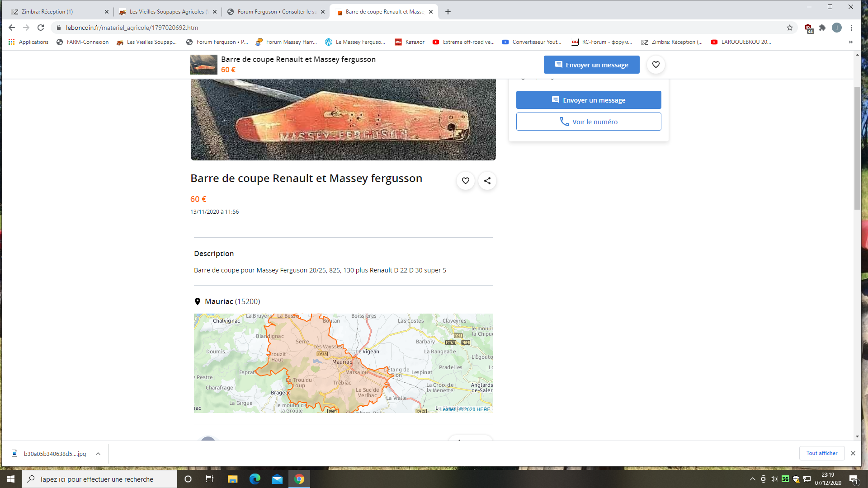Image resolution: width=868 pixels, height=488 pixels.
Task: Click the Massey Ferguson listing thumbnail in the header
Action: point(203,65)
